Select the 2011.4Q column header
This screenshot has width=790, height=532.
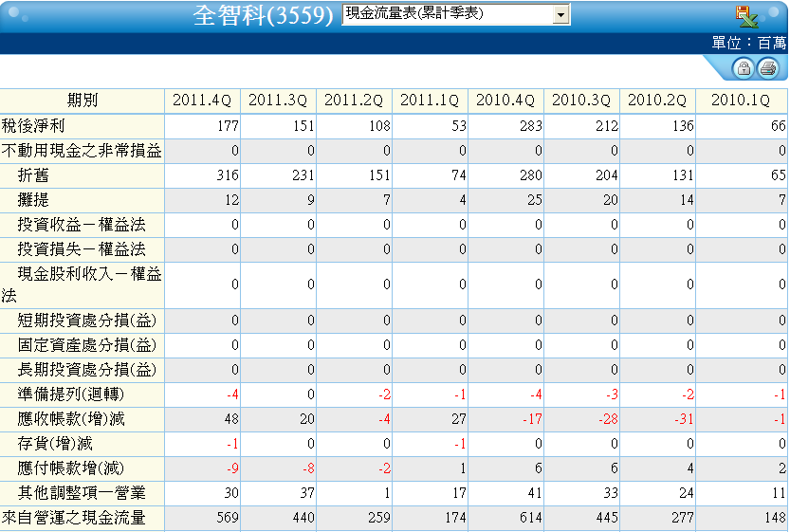pos(202,101)
